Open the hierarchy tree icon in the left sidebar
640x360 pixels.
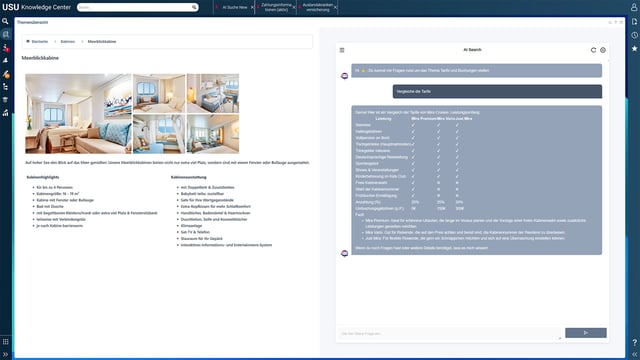pos(5,87)
